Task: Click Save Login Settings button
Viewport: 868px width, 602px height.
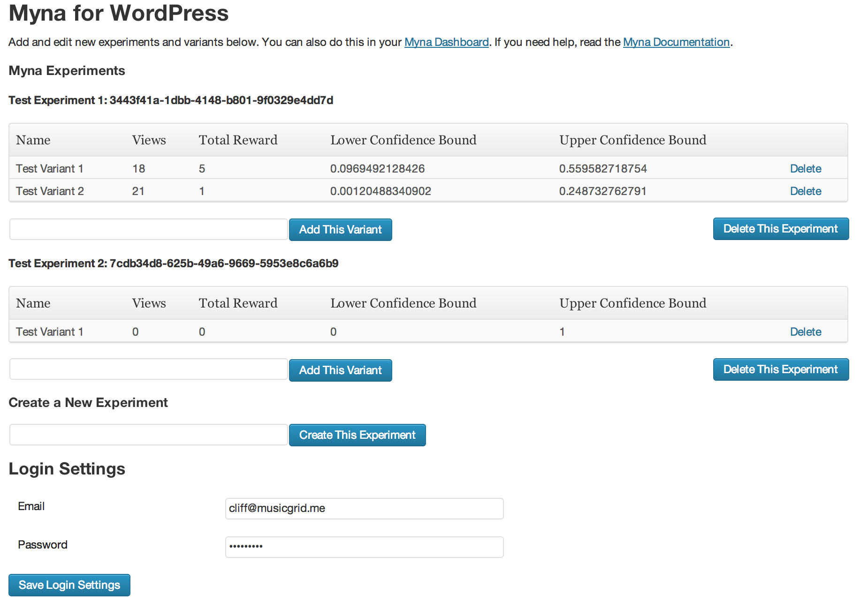Action: click(69, 585)
